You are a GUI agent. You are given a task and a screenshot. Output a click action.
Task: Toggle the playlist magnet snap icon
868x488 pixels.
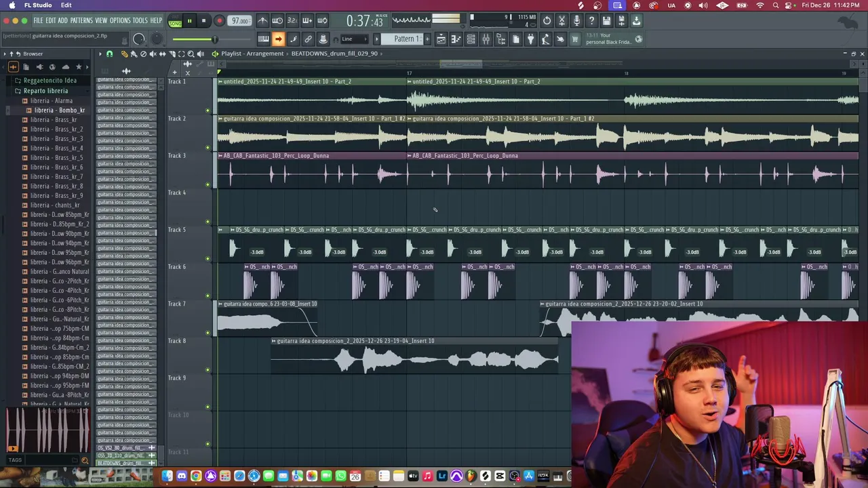point(110,54)
